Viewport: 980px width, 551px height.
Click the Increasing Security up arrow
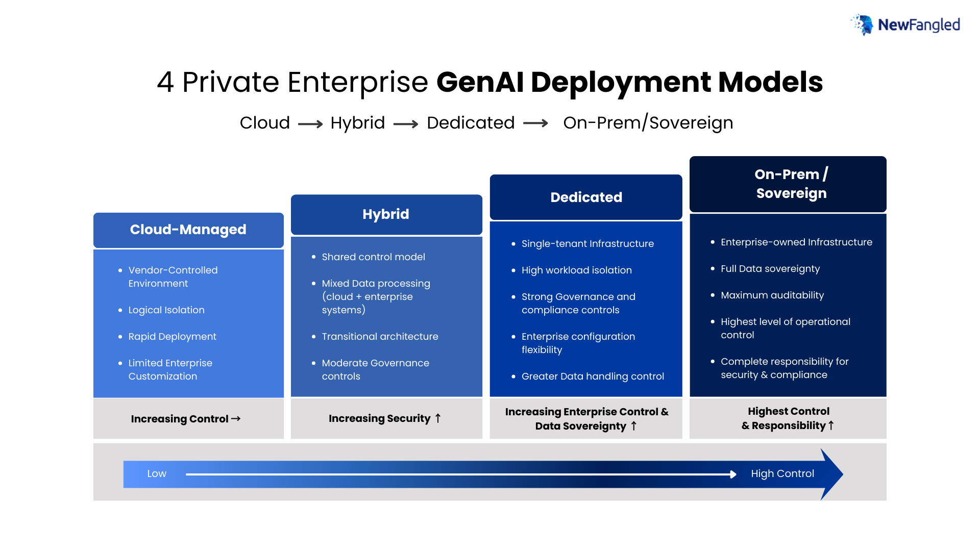pos(437,418)
